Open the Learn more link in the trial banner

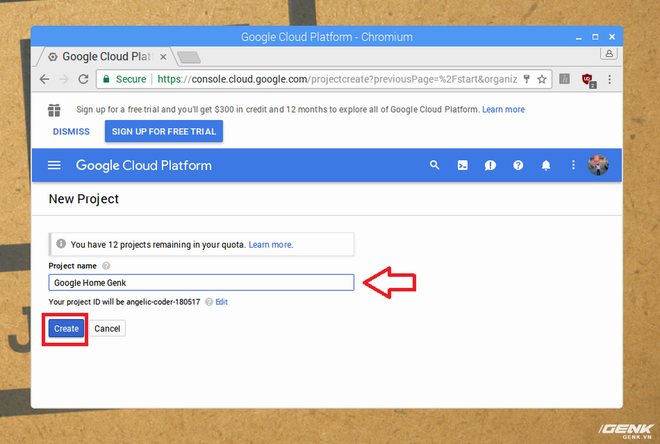503,109
